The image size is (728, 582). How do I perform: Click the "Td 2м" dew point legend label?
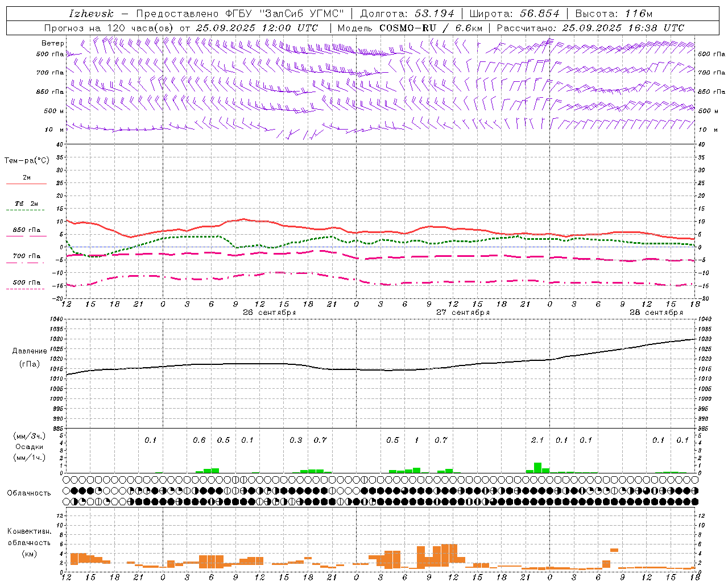click(26, 203)
